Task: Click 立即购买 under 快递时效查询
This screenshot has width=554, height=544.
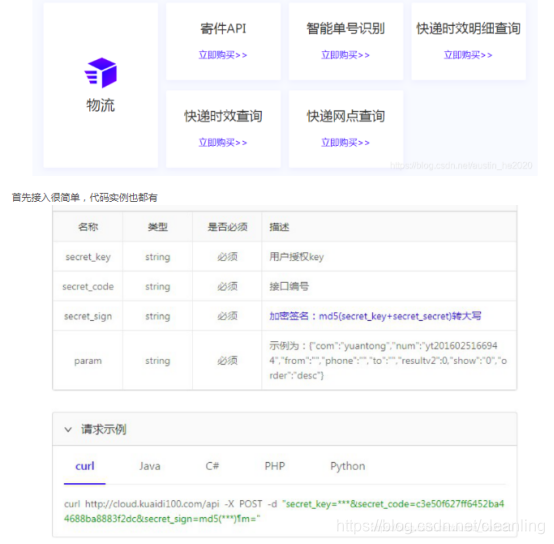Action: [x=223, y=143]
